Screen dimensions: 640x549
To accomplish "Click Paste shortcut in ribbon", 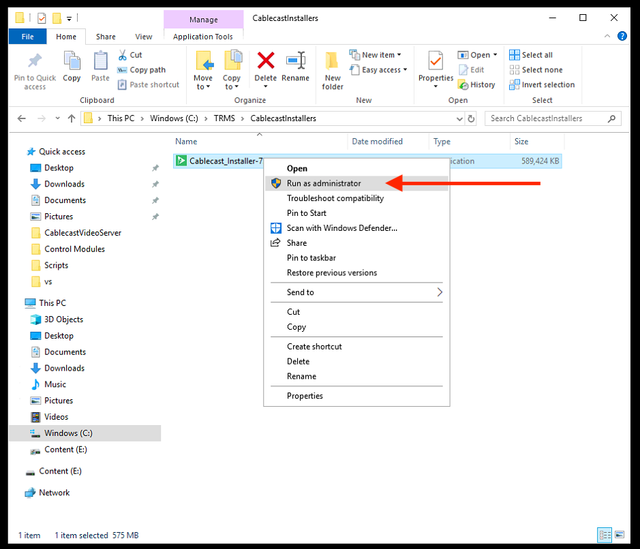I will pyautogui.click(x=149, y=85).
